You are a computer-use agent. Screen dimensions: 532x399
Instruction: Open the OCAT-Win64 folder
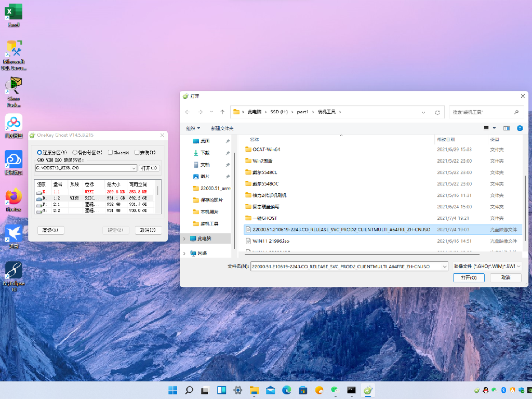(x=266, y=150)
